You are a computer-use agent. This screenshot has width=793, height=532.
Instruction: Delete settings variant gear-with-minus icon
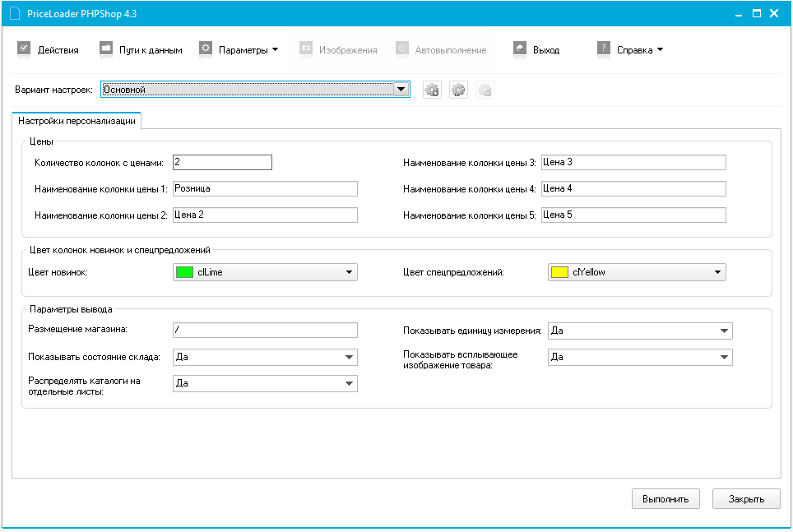pos(485,90)
